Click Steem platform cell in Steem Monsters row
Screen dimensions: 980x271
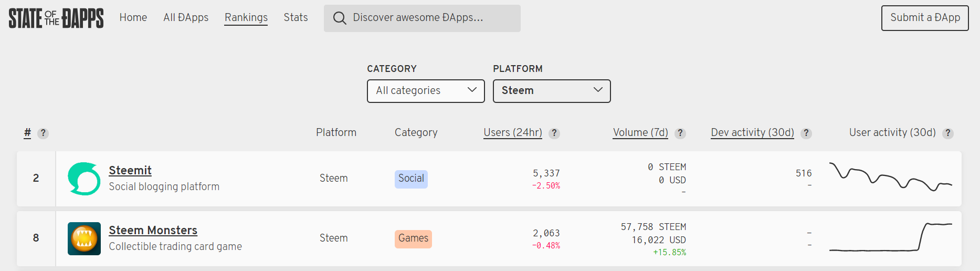coord(334,238)
